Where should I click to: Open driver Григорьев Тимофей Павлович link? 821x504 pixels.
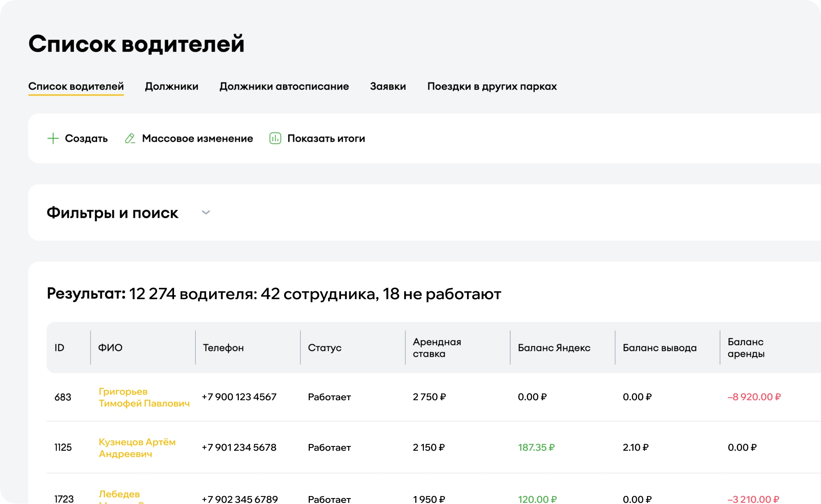[x=144, y=397]
